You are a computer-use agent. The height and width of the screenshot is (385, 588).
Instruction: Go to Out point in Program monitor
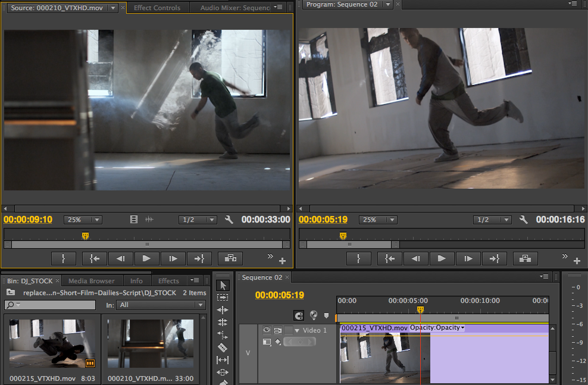tap(494, 258)
